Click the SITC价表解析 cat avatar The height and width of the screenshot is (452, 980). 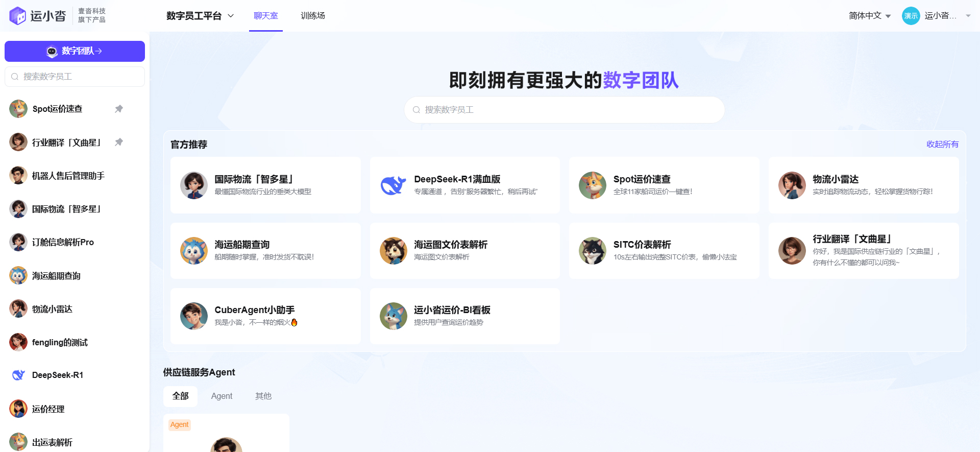click(x=592, y=251)
